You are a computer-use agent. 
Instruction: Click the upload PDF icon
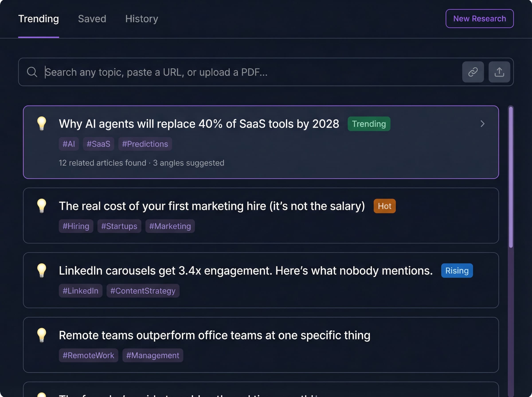(x=499, y=72)
